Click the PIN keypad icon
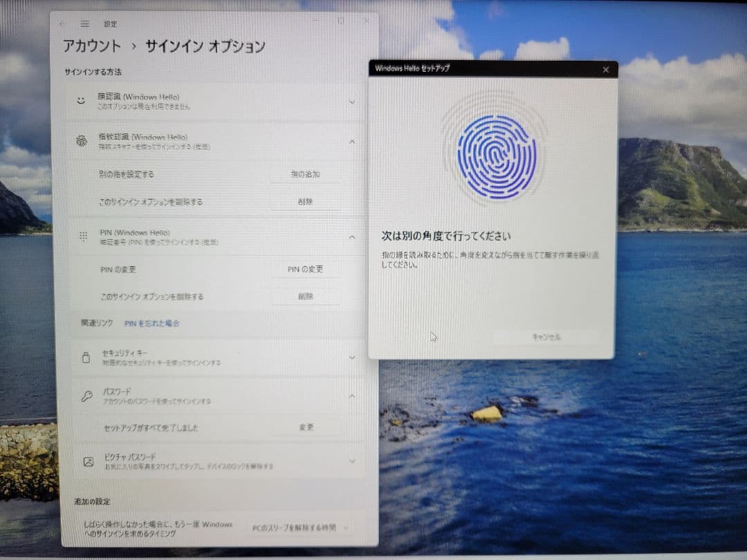 tap(84, 237)
